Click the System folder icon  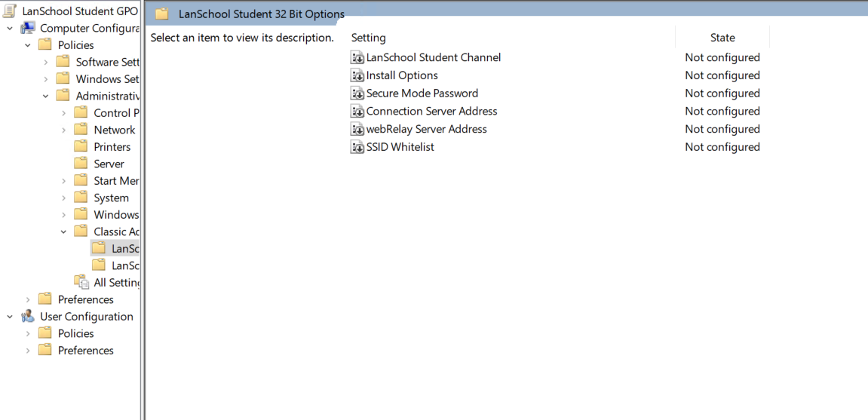tap(81, 198)
